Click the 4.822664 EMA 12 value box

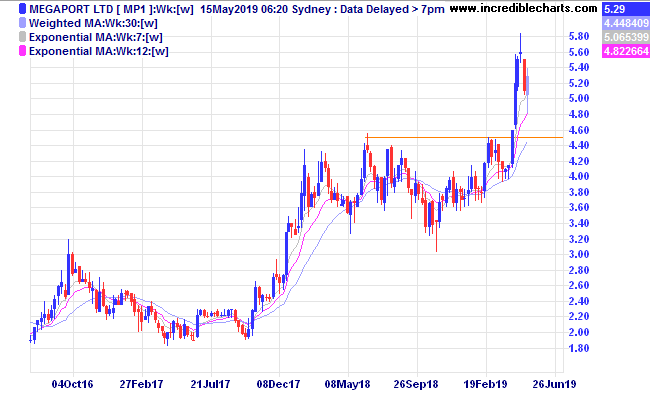coord(626,51)
